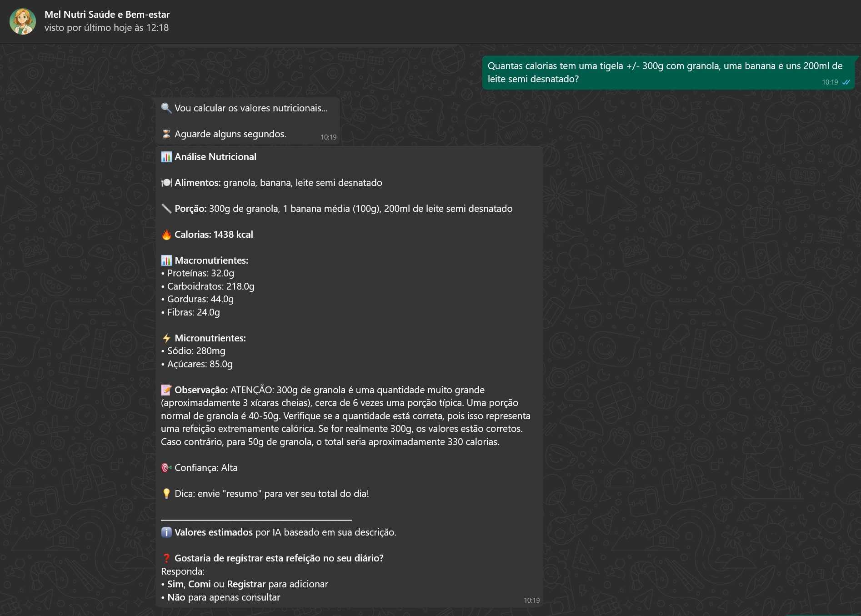Click the ruler emoji beside Porção

point(166,209)
